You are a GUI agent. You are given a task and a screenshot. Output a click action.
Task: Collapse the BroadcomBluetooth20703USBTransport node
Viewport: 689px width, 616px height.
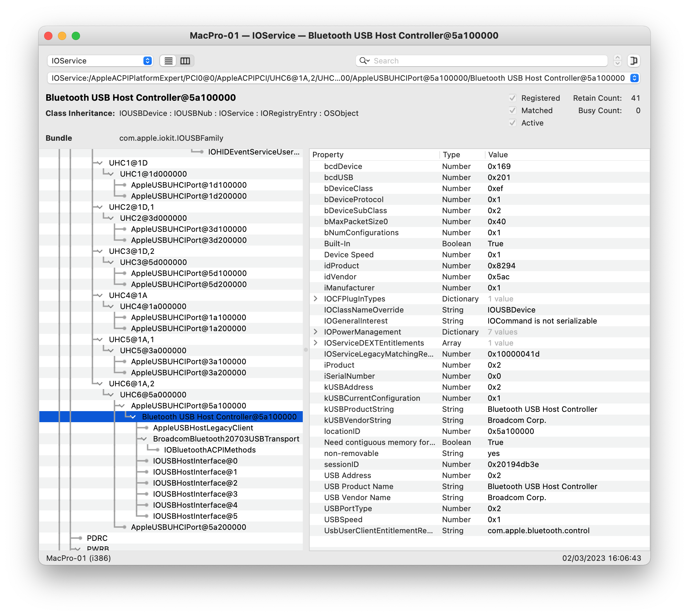pyautogui.click(x=144, y=439)
